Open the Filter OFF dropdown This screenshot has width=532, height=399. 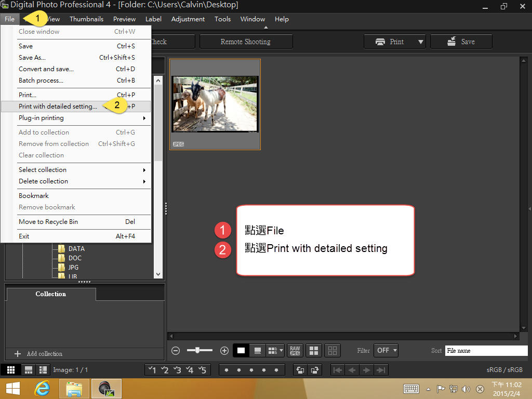coord(386,351)
